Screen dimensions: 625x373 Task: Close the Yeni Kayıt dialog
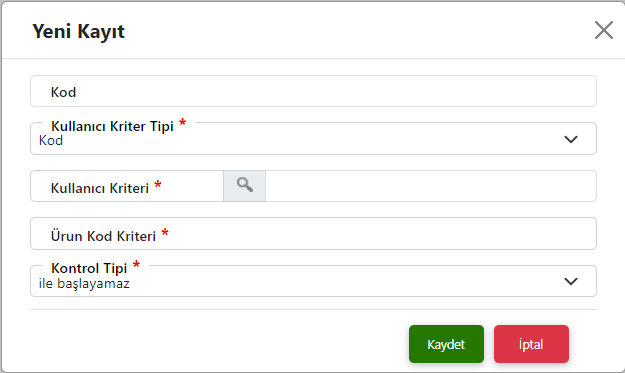coord(603,30)
